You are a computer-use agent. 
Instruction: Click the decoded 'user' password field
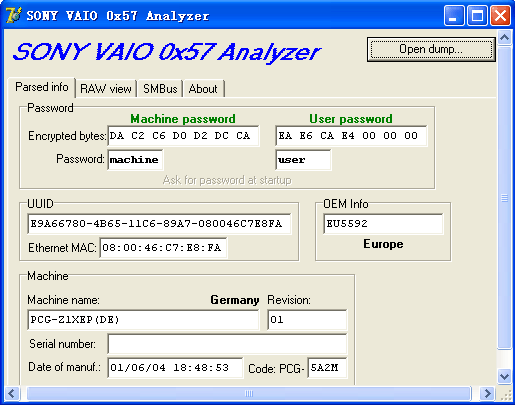pos(303,160)
